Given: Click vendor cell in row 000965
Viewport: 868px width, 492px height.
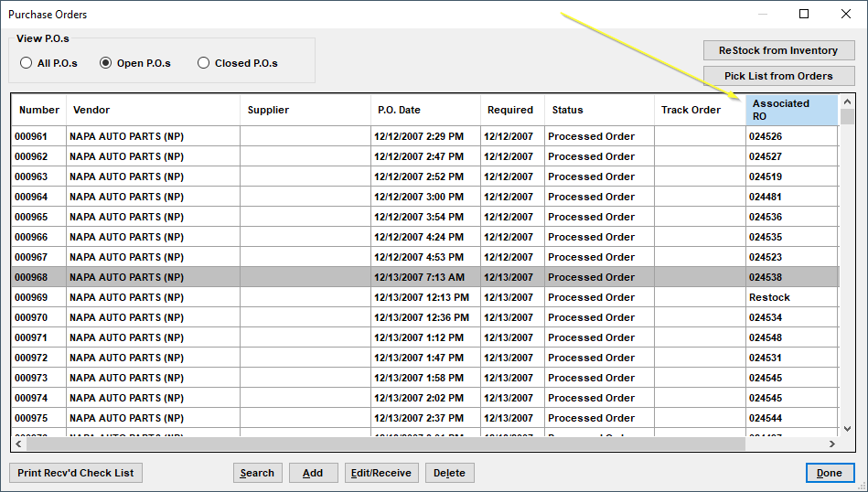Looking at the screenshot, I should coord(153,217).
